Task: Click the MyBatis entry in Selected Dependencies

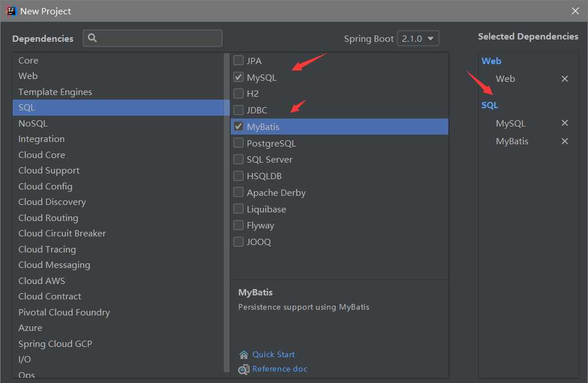Action: point(512,141)
